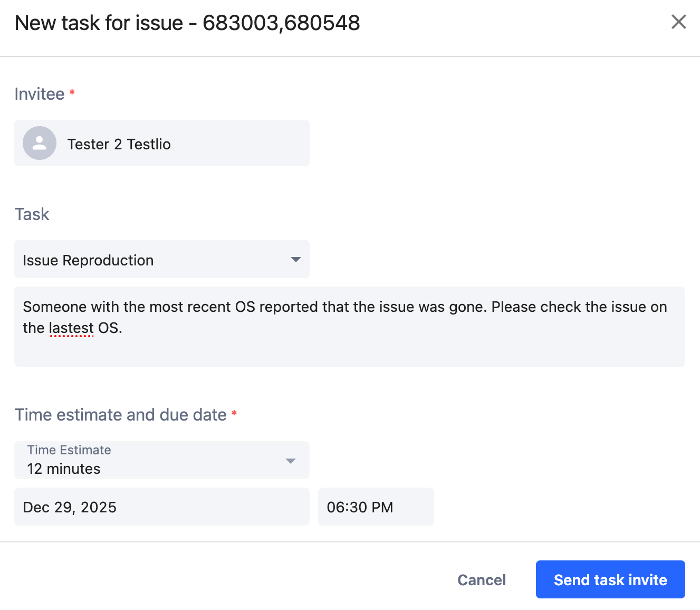Click Cancel to dismiss the dialog
Image resolution: width=700 pixels, height=610 pixels.
click(x=481, y=579)
